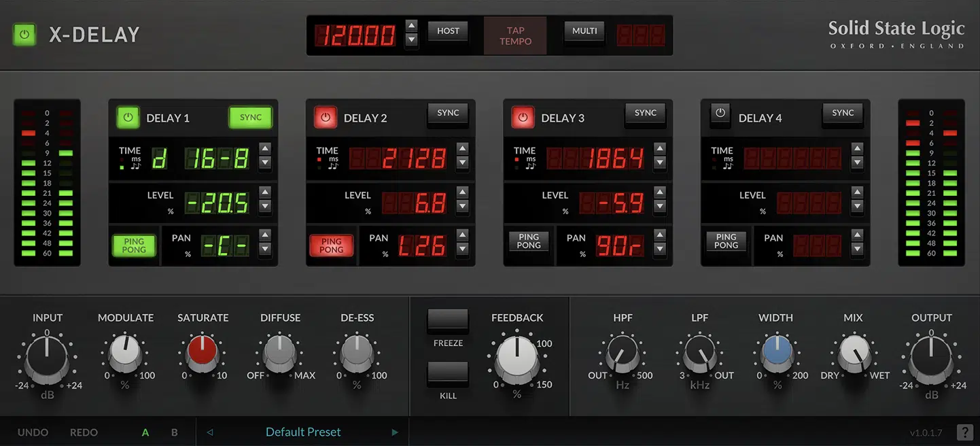
Task: Activate the KILL button
Action: [448, 373]
